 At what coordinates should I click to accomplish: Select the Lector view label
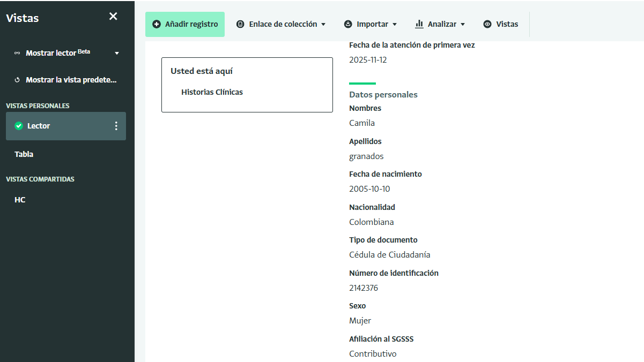coord(39,126)
